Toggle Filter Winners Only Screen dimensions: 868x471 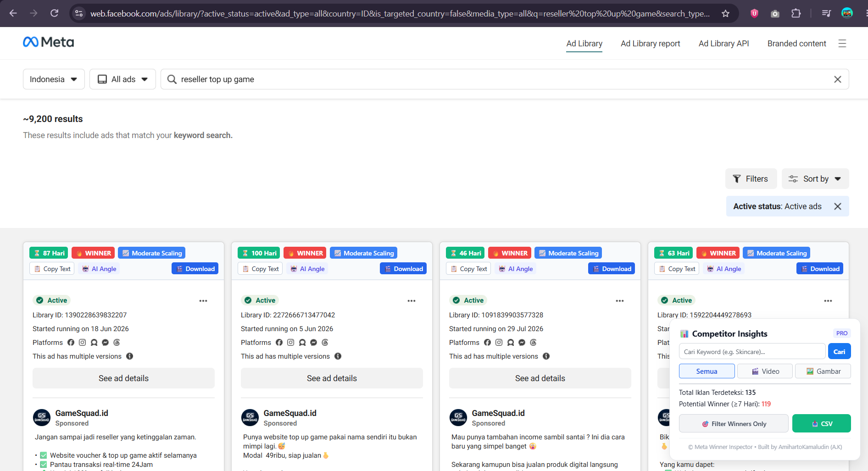pyautogui.click(x=734, y=424)
